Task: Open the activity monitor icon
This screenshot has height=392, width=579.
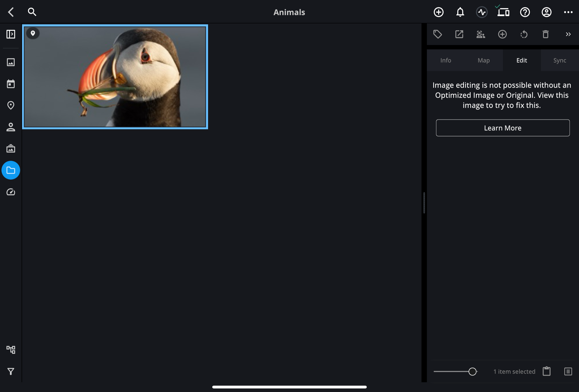Action: coord(482,12)
